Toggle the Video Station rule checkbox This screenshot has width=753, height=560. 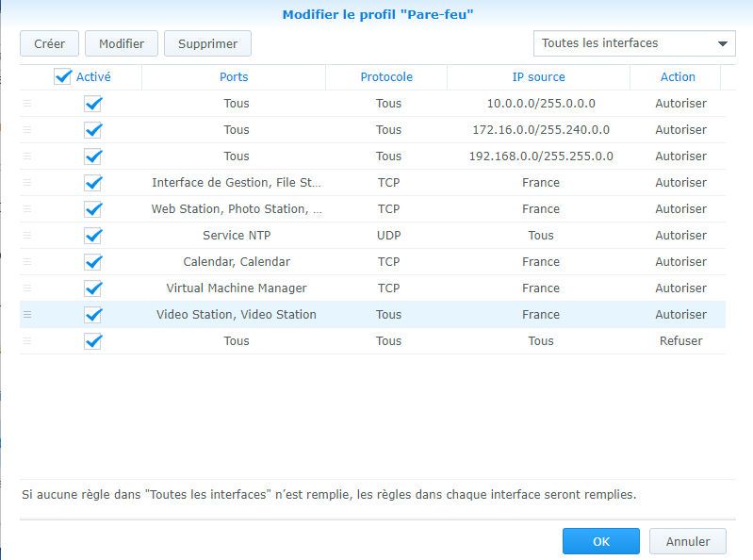[92, 315]
